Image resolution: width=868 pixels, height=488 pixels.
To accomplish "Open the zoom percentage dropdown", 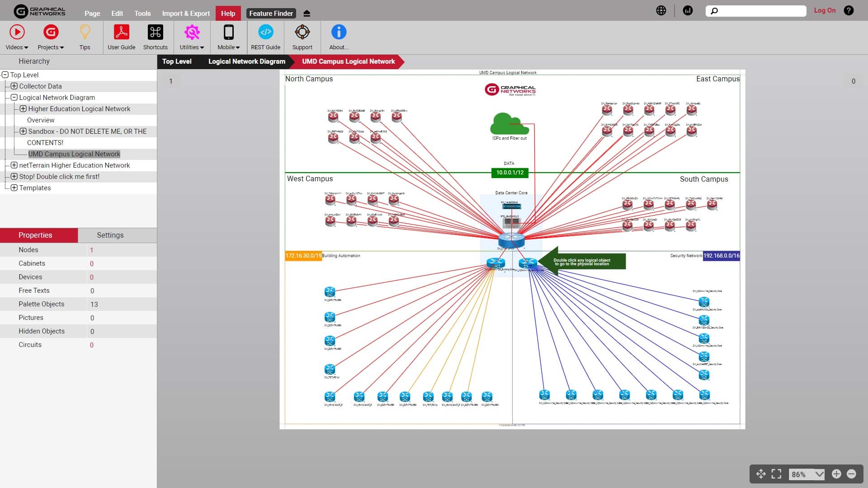I will pyautogui.click(x=819, y=474).
